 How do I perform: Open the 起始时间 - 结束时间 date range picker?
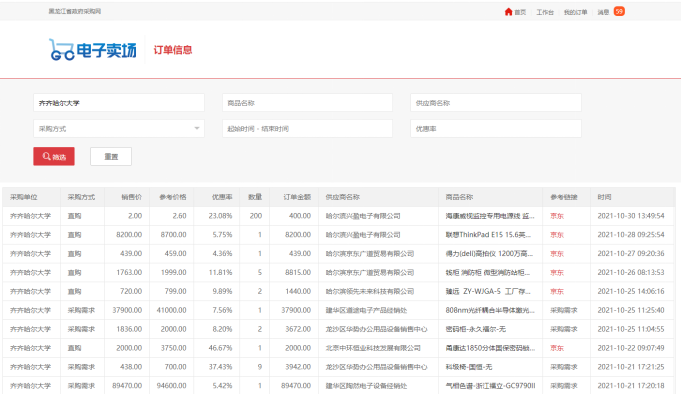tap(307, 129)
